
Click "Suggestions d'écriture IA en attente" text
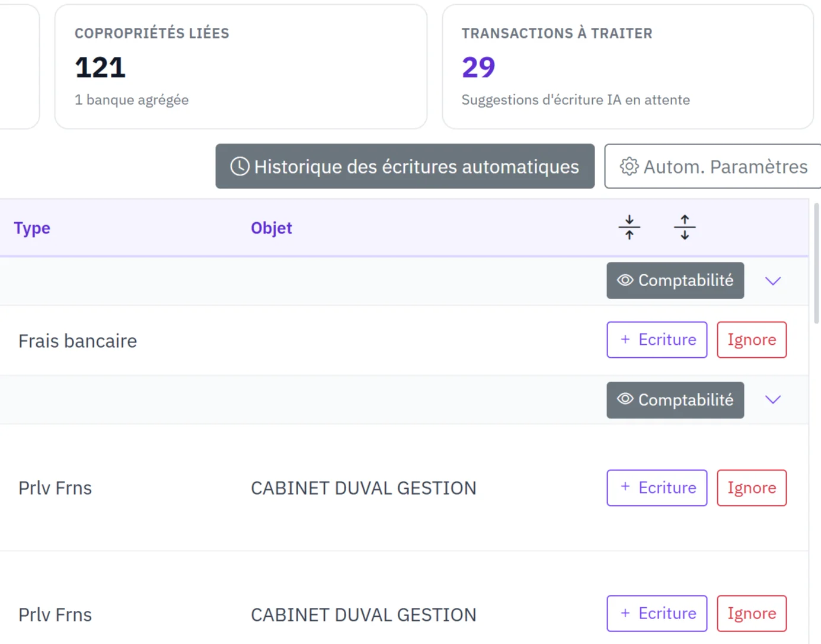coord(576,100)
